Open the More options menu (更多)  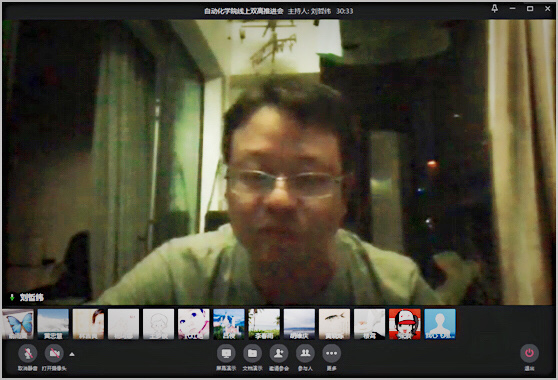tap(331, 353)
